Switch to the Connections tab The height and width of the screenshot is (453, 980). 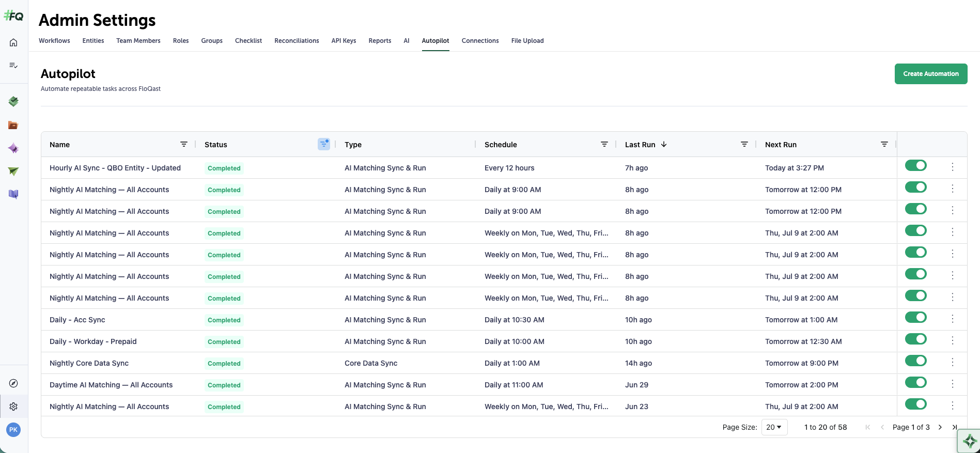coord(480,41)
